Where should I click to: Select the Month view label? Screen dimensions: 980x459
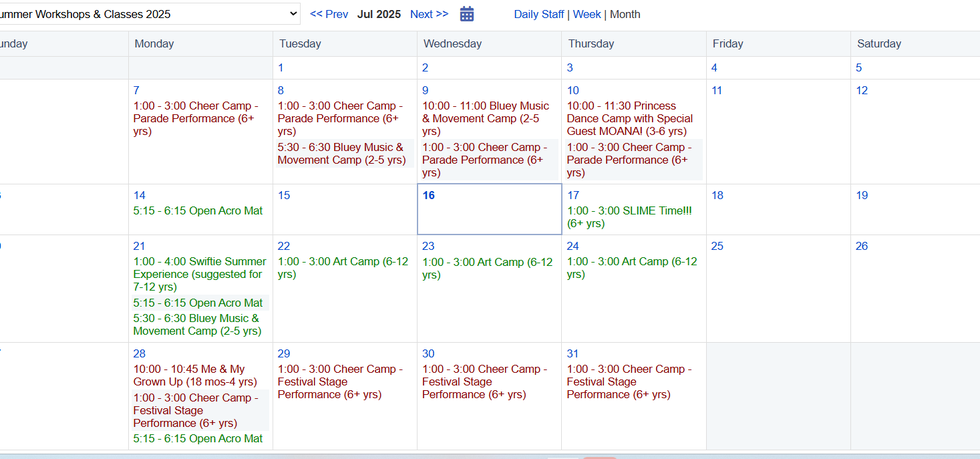click(625, 14)
